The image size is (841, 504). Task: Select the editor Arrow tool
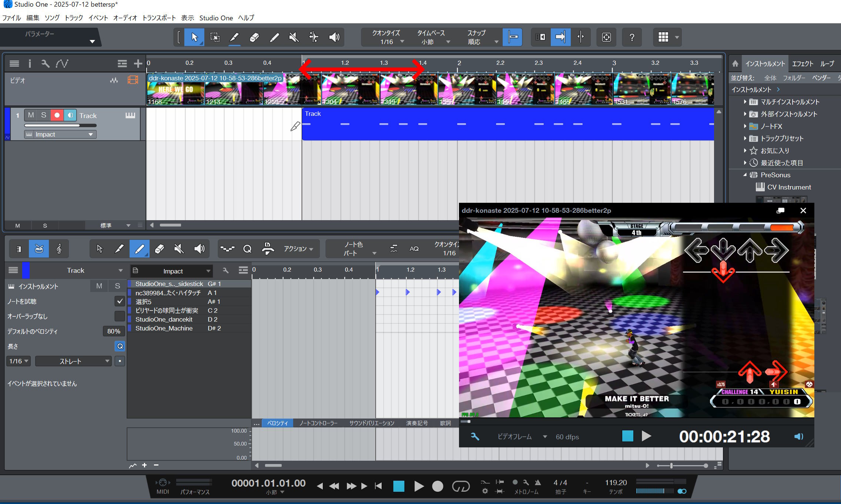pyautogui.click(x=99, y=249)
